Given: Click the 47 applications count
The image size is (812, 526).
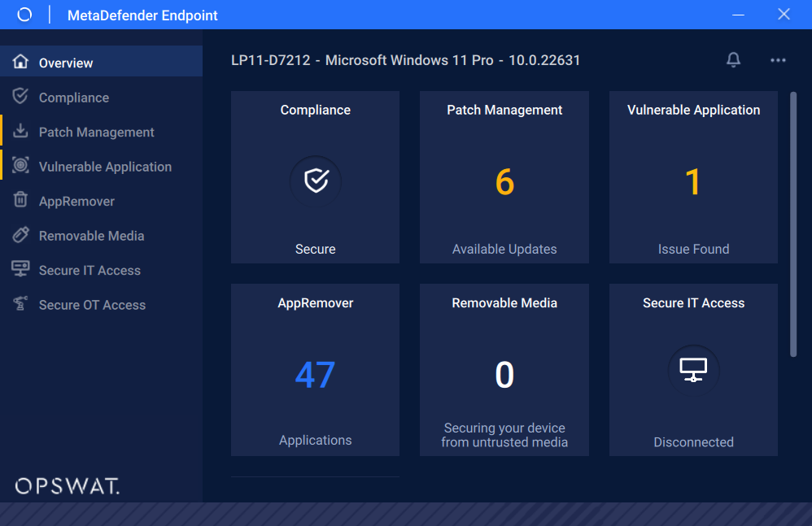Looking at the screenshot, I should tap(315, 375).
